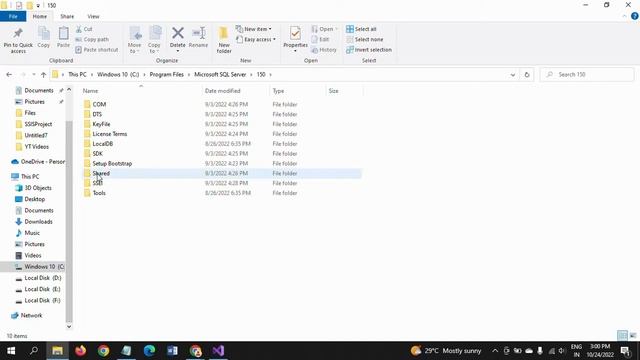Go up one folder level arrow
640x360 pixels.
coord(43,75)
